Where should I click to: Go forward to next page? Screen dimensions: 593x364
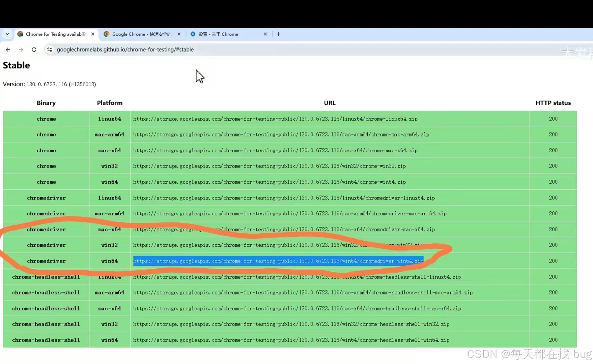pos(21,50)
